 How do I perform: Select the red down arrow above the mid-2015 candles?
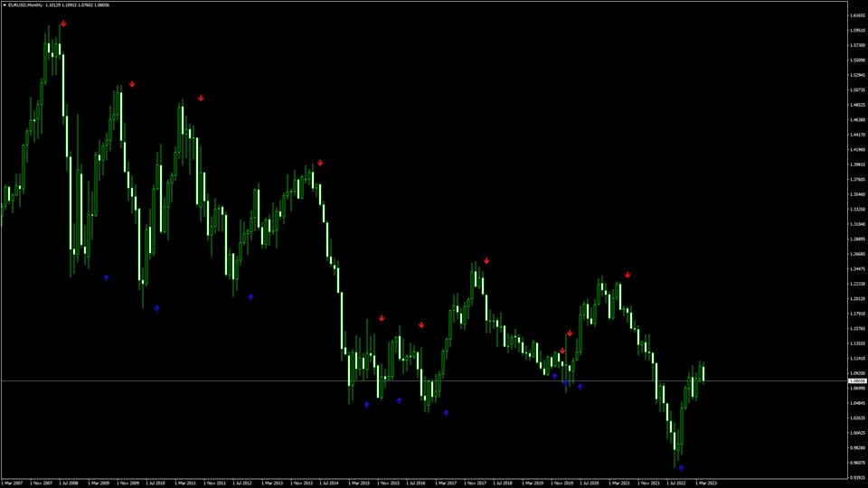(382, 318)
